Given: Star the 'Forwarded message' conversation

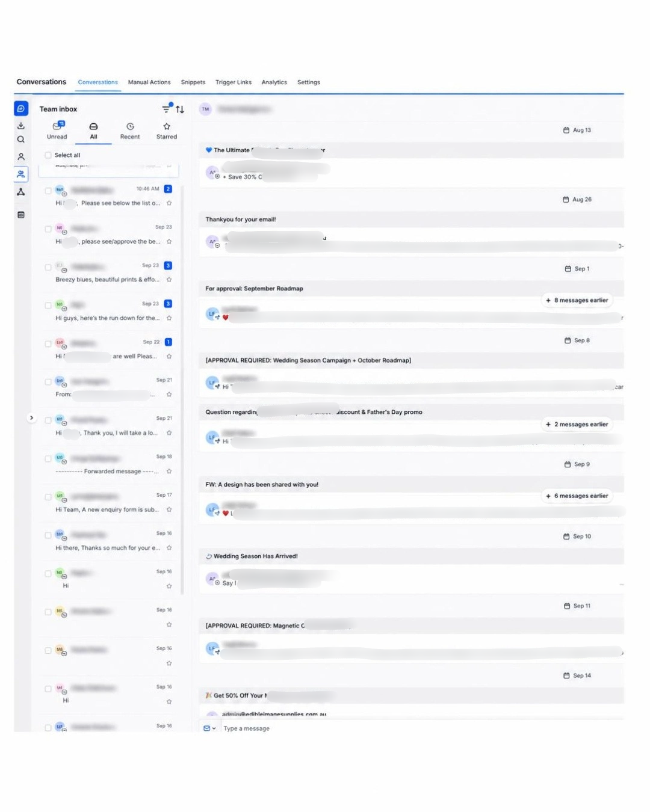Looking at the screenshot, I should point(169,472).
